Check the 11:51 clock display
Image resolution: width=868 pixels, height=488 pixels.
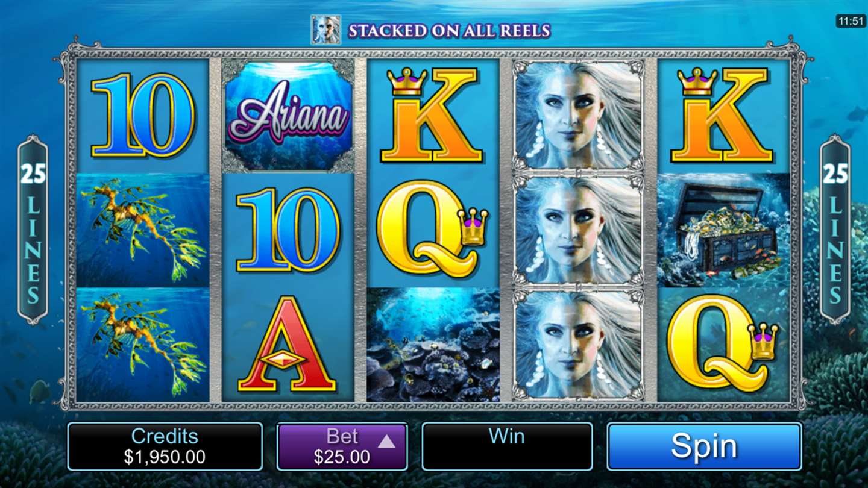(x=851, y=21)
